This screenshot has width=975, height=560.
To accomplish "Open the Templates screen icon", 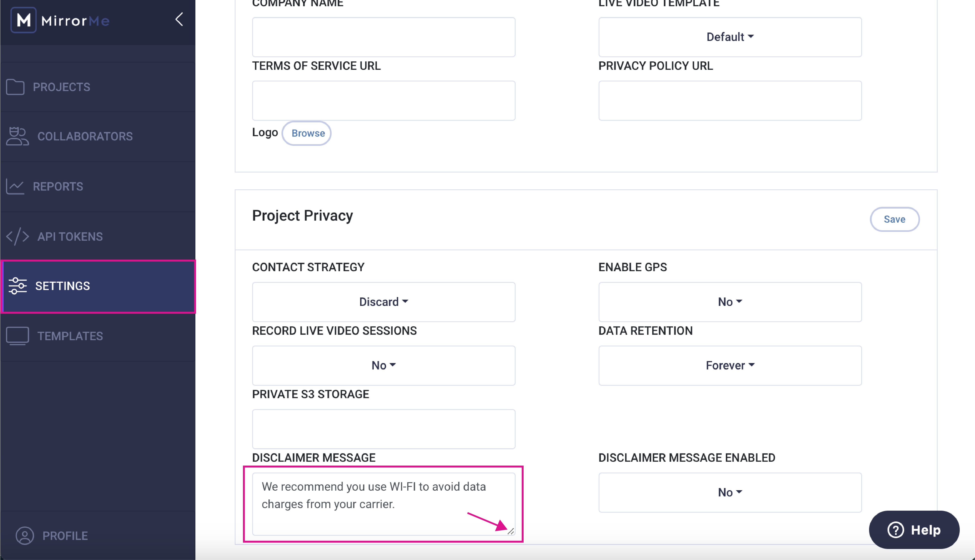I will pyautogui.click(x=17, y=335).
